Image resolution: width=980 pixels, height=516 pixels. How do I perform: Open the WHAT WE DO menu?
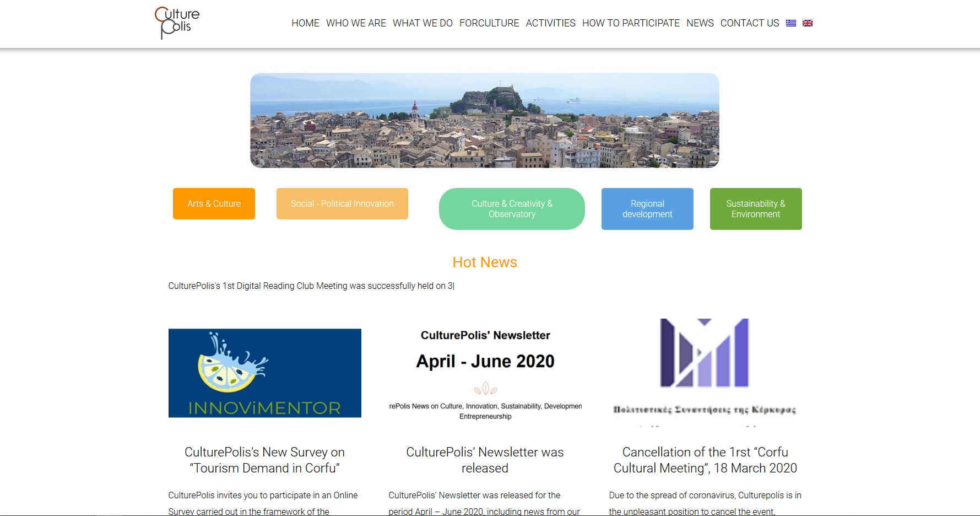click(x=423, y=23)
